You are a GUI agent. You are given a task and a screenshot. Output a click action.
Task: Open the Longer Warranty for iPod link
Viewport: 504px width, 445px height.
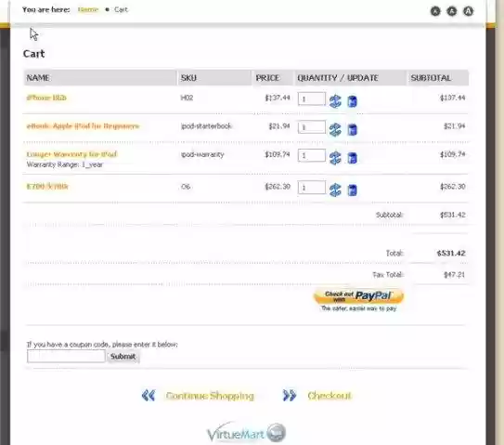[x=71, y=154]
